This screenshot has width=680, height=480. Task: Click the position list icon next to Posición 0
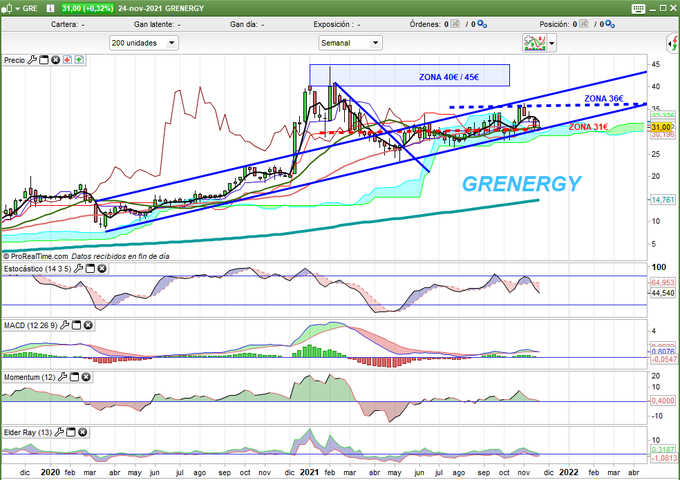coord(583,24)
